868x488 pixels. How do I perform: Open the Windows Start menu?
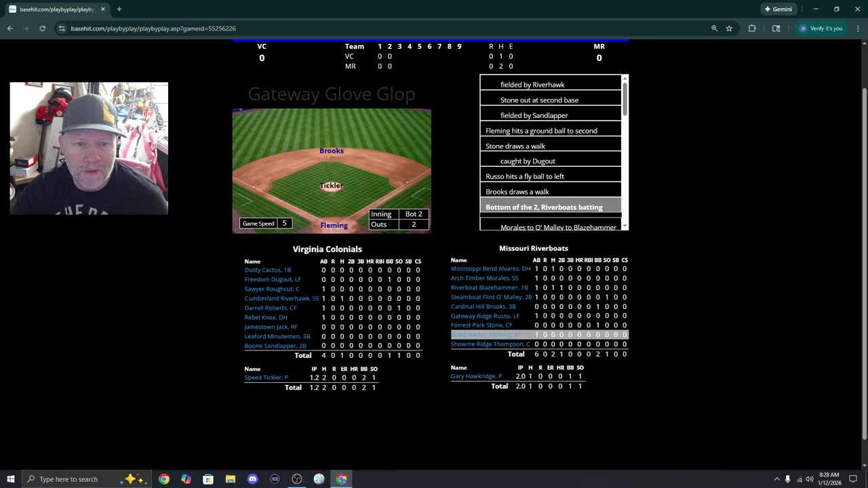point(11,479)
